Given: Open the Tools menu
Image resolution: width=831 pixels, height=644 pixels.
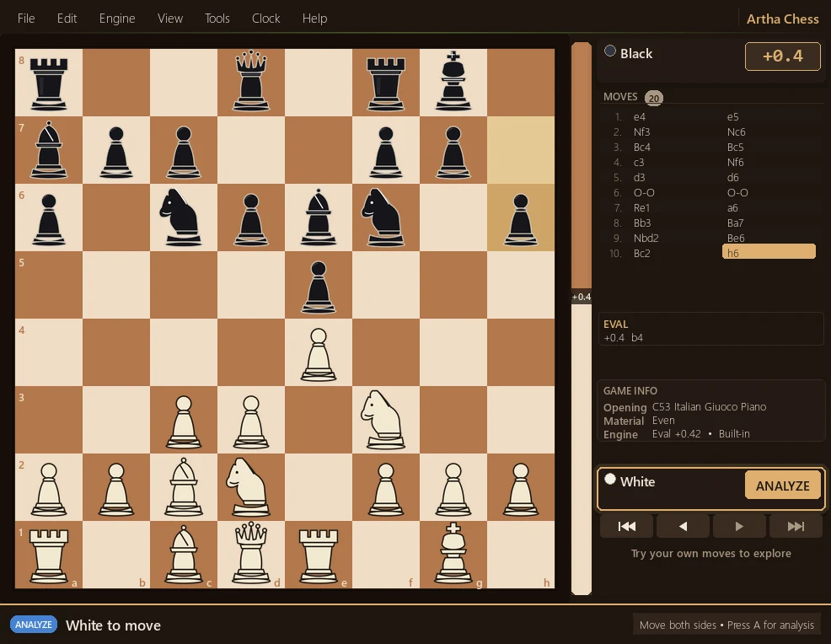Looking at the screenshot, I should click(x=217, y=18).
